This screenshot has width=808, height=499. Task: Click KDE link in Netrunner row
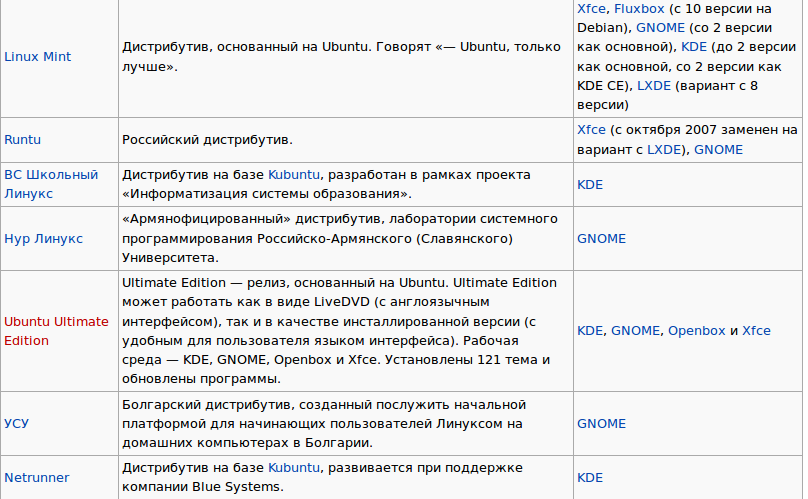590,478
